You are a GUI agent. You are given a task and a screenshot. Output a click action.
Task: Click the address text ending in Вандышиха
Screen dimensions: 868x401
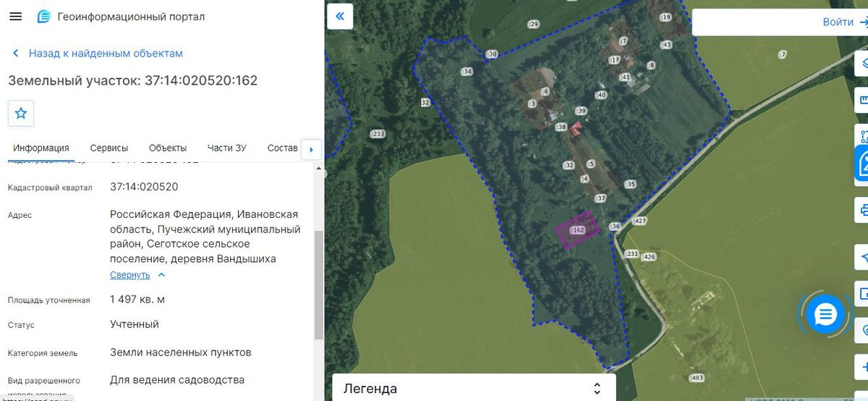(205, 237)
